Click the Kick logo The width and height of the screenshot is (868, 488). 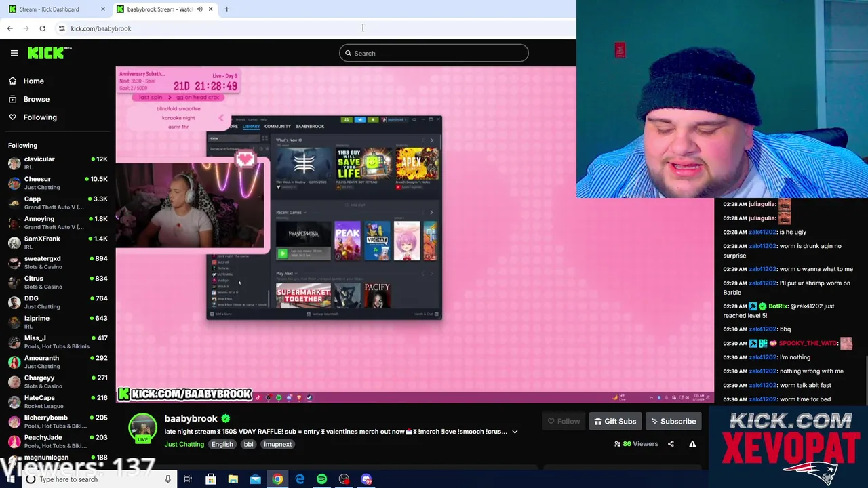[49, 53]
